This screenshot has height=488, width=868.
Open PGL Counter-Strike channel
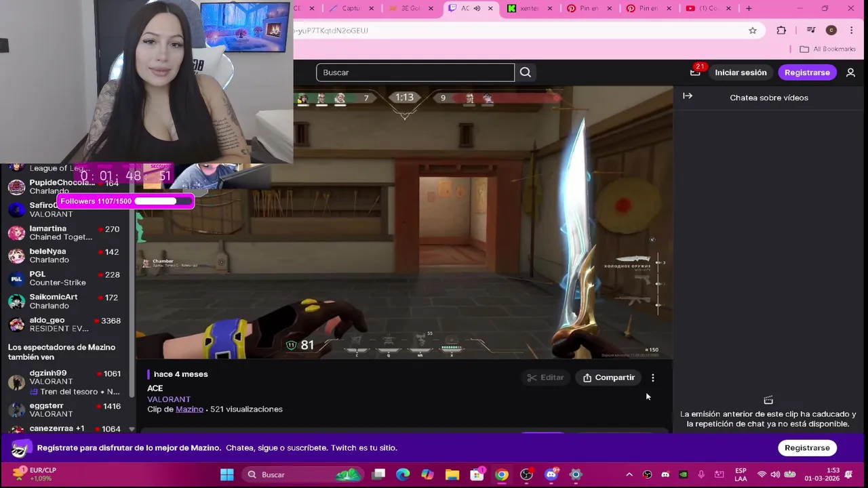[64, 278]
